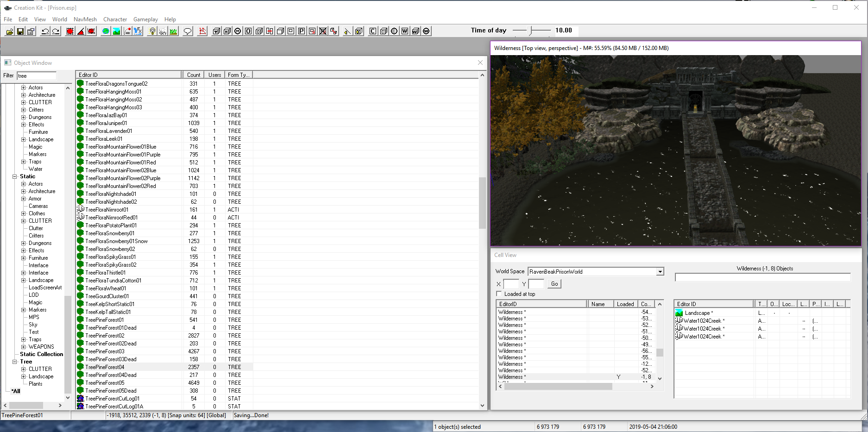Enable the Loaded at top checkbox

[499, 294]
